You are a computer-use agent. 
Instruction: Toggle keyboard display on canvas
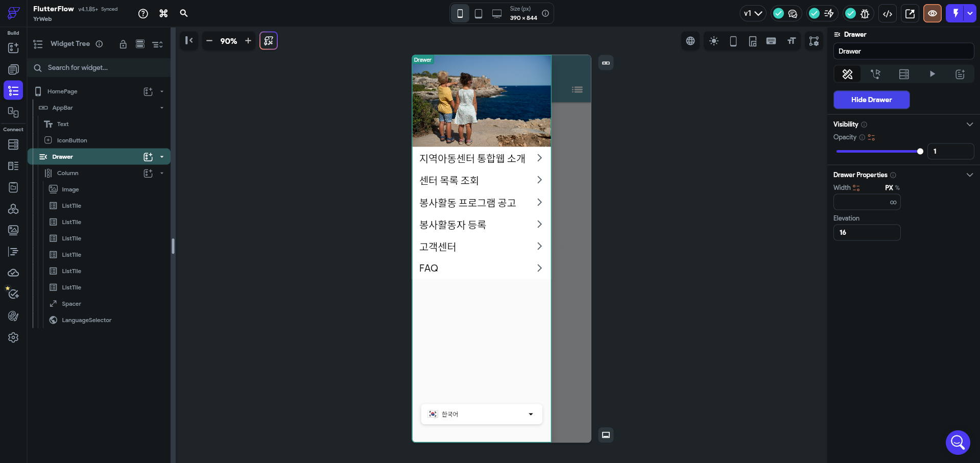pyautogui.click(x=771, y=41)
